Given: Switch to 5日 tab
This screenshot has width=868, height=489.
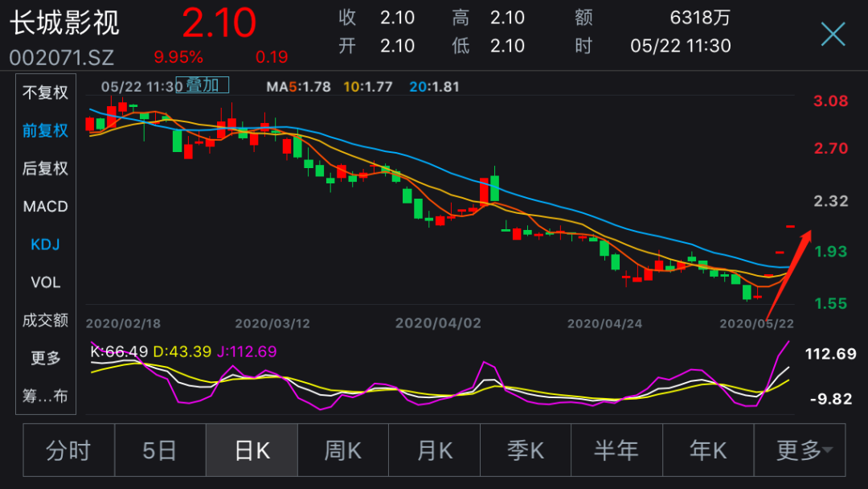Looking at the screenshot, I should pyautogui.click(x=160, y=450).
